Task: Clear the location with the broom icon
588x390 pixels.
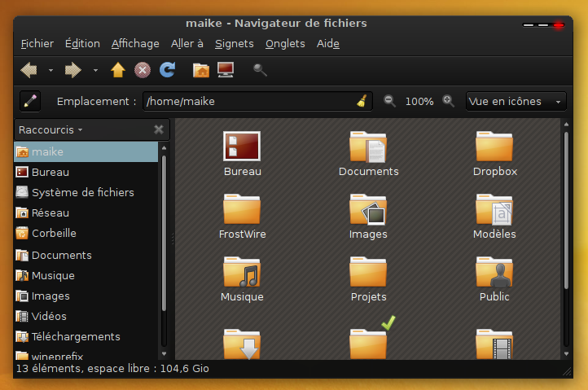Action: (362, 101)
